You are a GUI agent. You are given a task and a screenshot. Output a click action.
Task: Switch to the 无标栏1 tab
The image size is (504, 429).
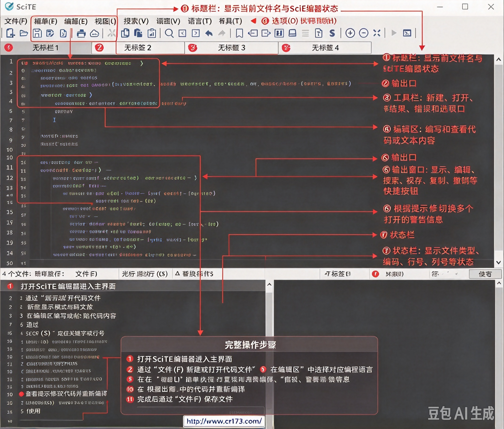(45, 48)
